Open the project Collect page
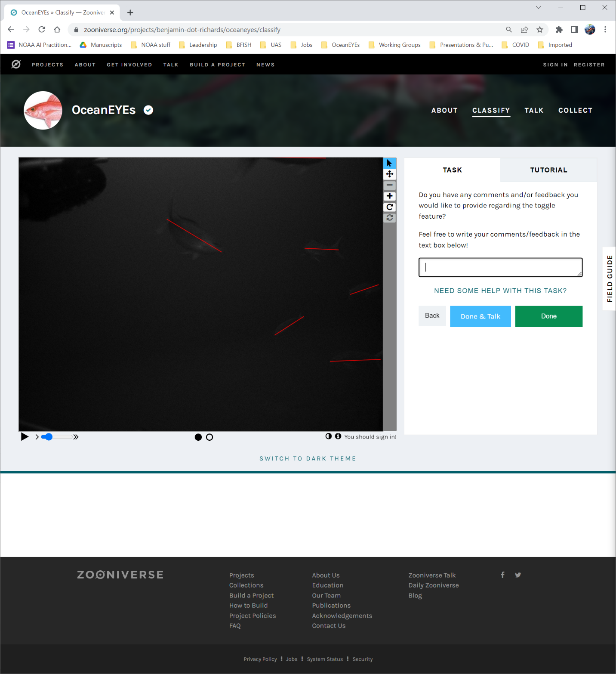Screen dimensions: 616x674 (x=575, y=111)
